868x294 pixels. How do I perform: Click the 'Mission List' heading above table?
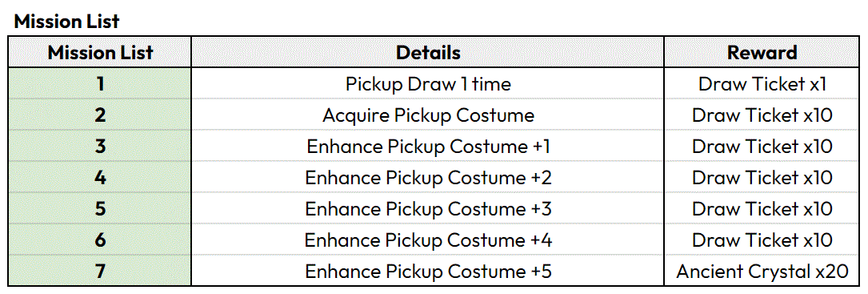tap(67, 21)
